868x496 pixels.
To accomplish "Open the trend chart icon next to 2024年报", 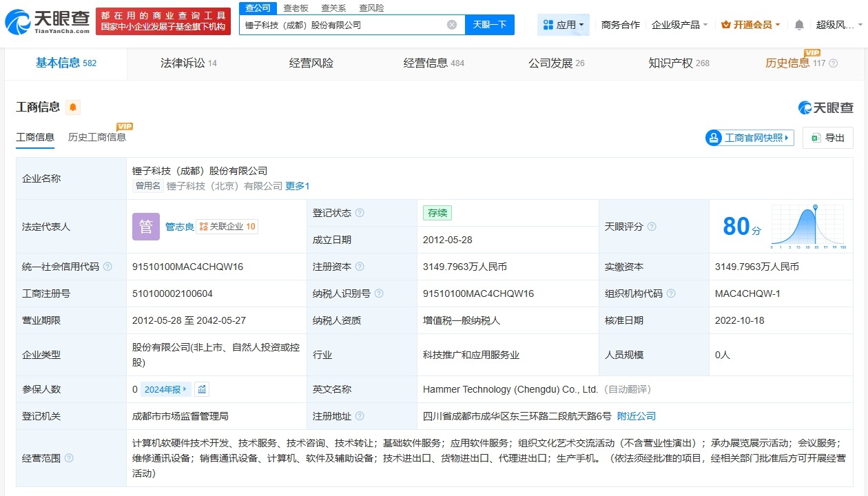I will 201,389.
